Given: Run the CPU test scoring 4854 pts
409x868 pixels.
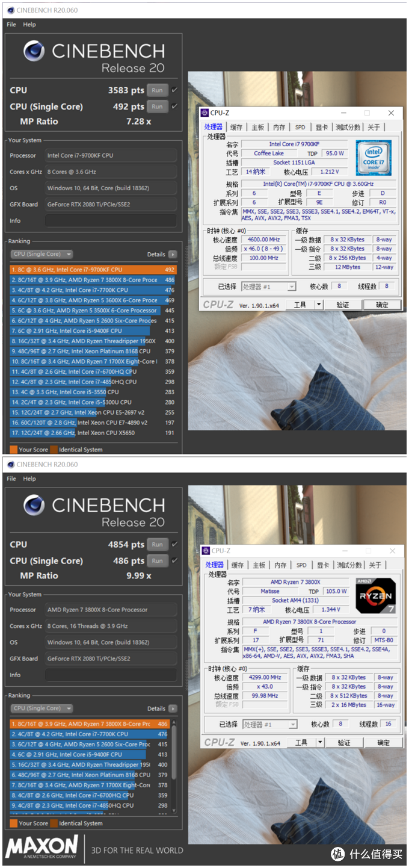Looking at the screenshot, I should coord(157,544).
